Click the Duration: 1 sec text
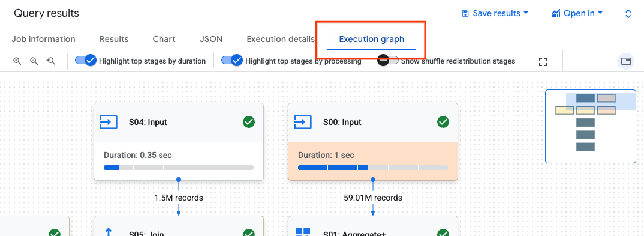 coord(326,156)
